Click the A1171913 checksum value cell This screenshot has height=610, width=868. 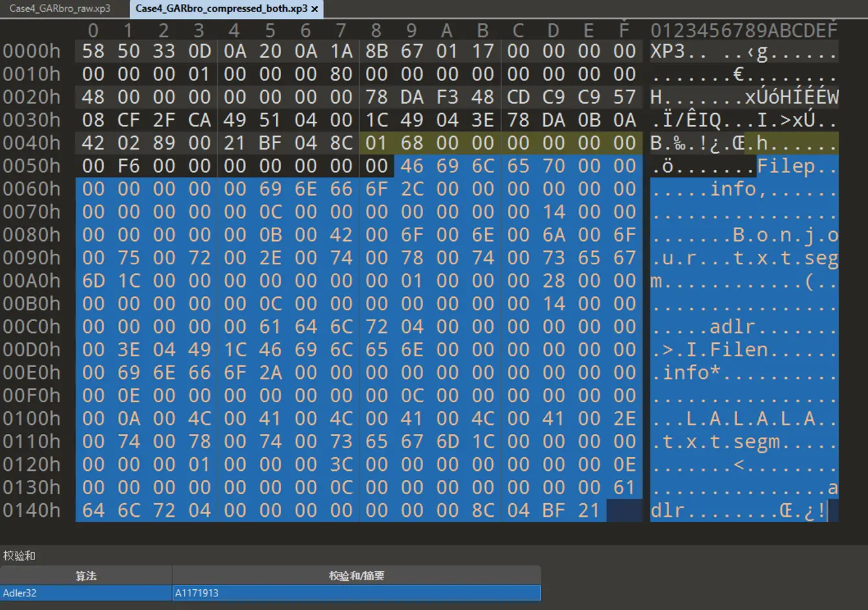[x=356, y=593]
